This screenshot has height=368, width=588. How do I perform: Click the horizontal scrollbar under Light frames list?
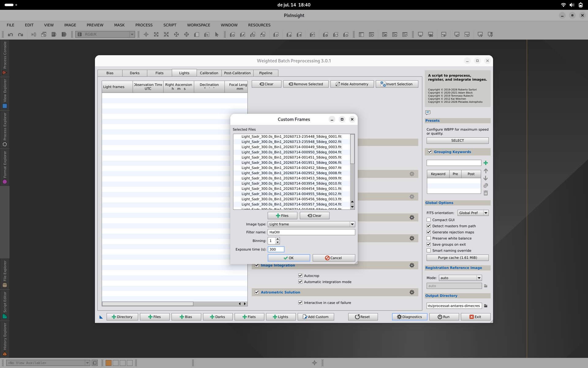point(148,304)
